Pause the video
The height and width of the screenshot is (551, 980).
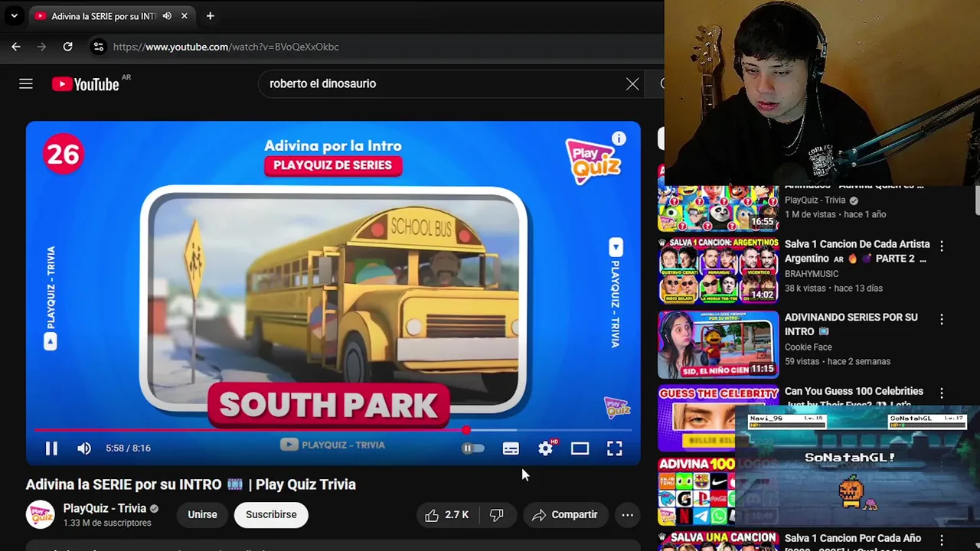coord(51,448)
